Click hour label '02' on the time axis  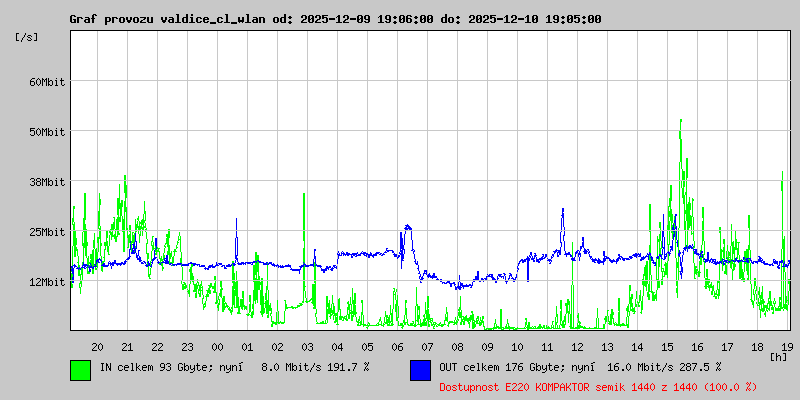[278, 347]
